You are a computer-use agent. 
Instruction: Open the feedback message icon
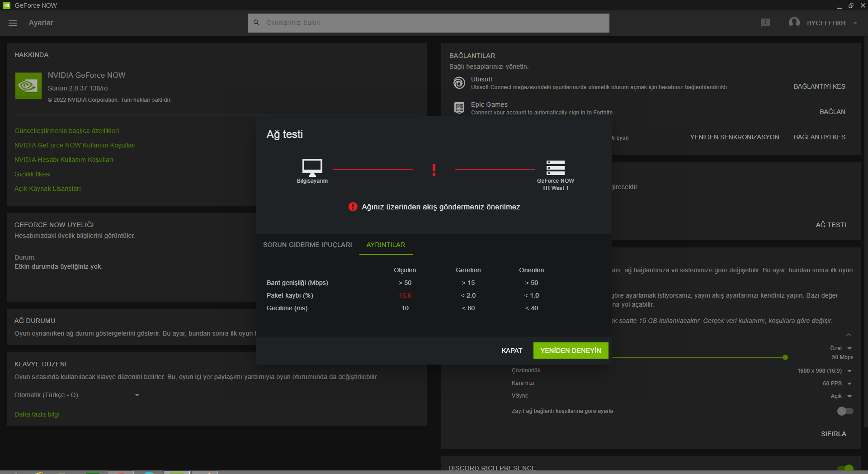click(765, 23)
